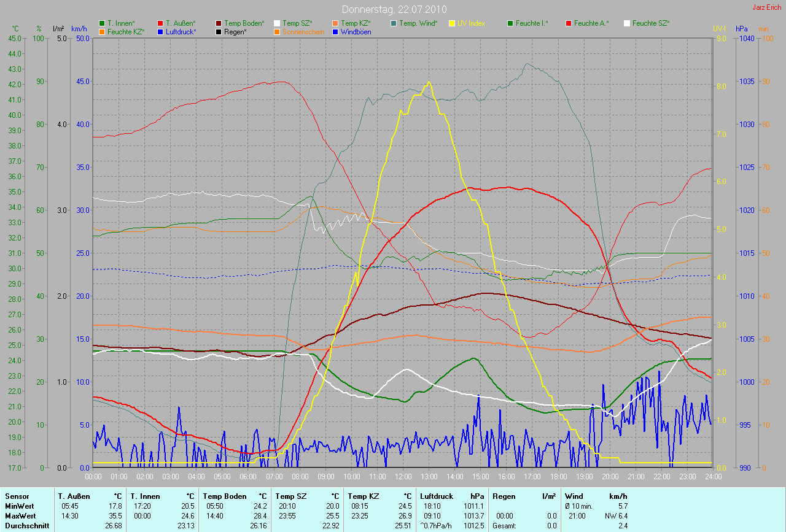
Task: Click the chart title Donnerstag, 22.07.2010
Action: tap(394, 9)
